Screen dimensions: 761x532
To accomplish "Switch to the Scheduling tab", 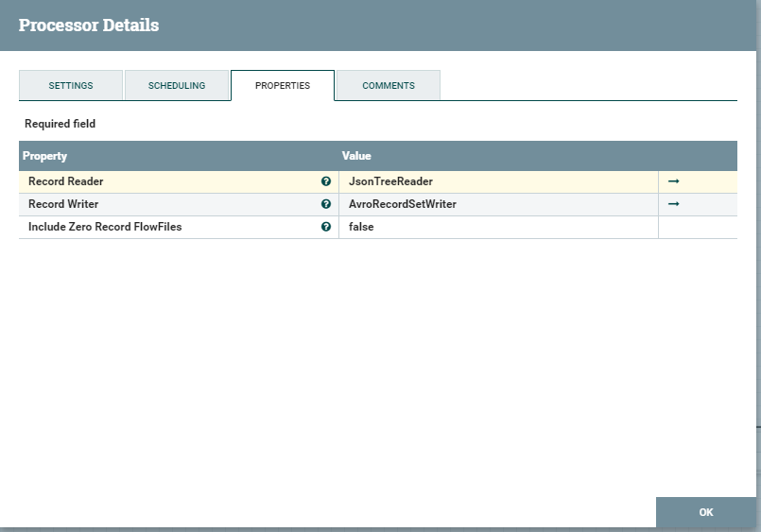I will coord(177,85).
